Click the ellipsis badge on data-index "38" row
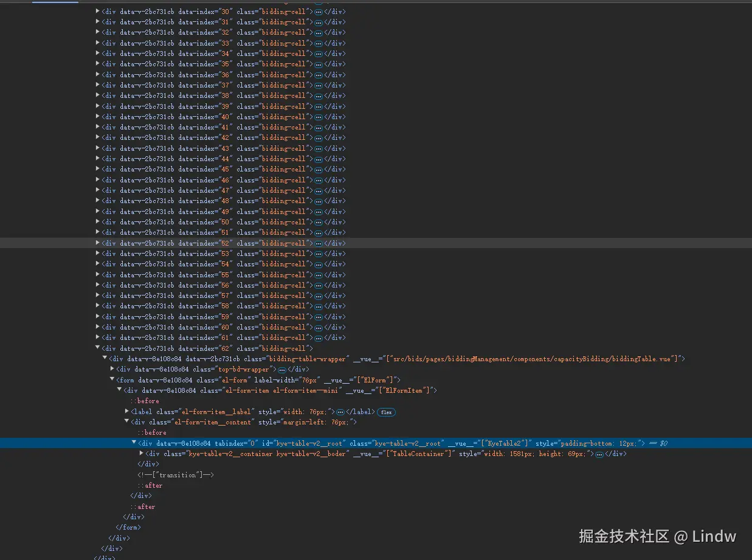The width and height of the screenshot is (752, 560). coord(318,96)
